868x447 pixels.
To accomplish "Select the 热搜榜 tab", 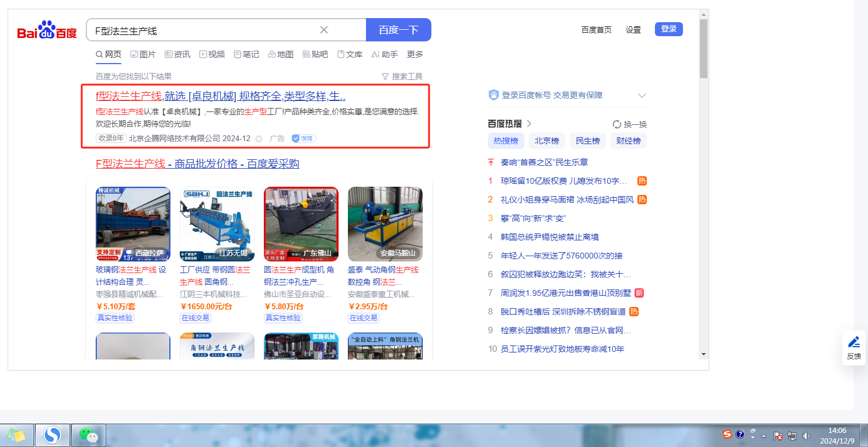I will click(506, 141).
